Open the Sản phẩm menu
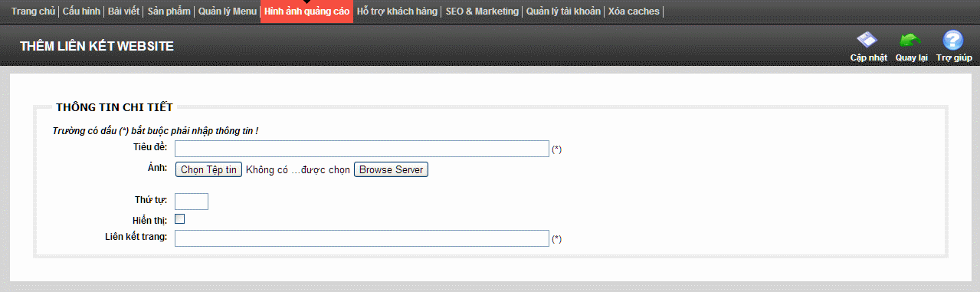The width and height of the screenshot is (980, 292). point(169,11)
